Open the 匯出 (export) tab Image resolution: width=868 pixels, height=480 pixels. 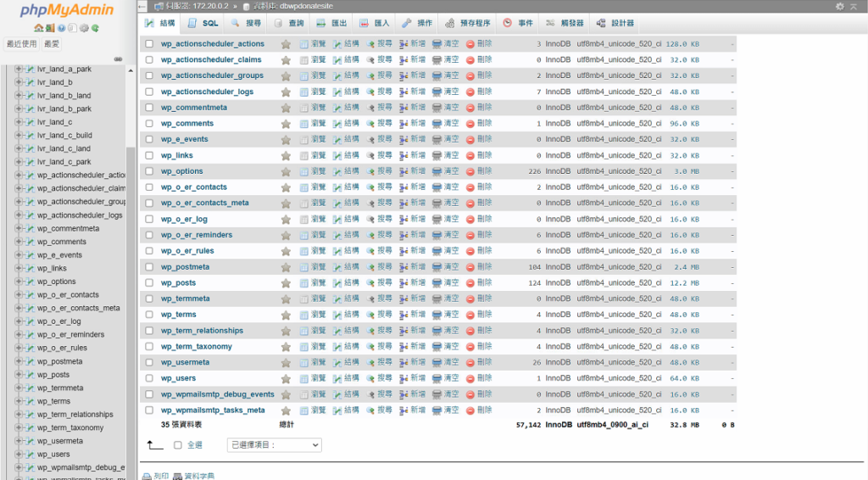331,23
